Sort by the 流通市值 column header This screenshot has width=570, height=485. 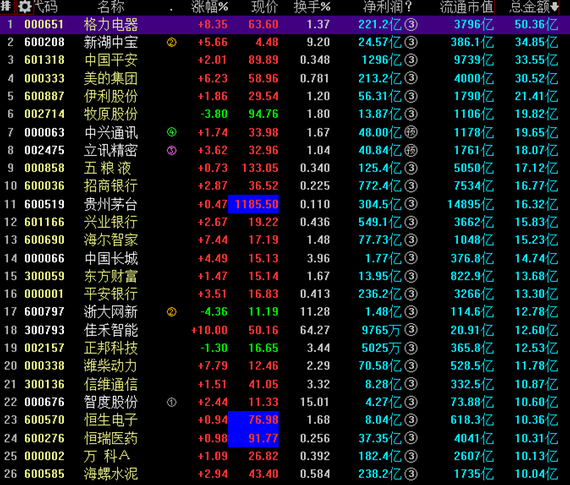click(x=467, y=7)
